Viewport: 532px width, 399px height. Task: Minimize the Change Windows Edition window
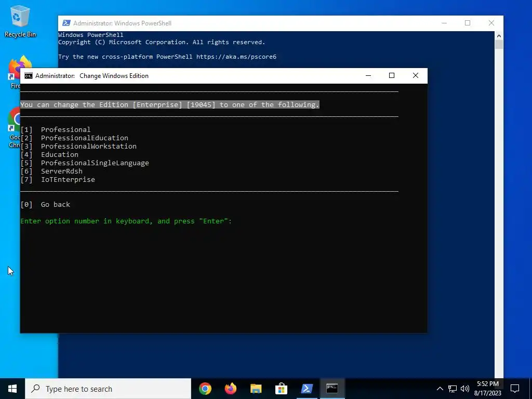click(368, 76)
